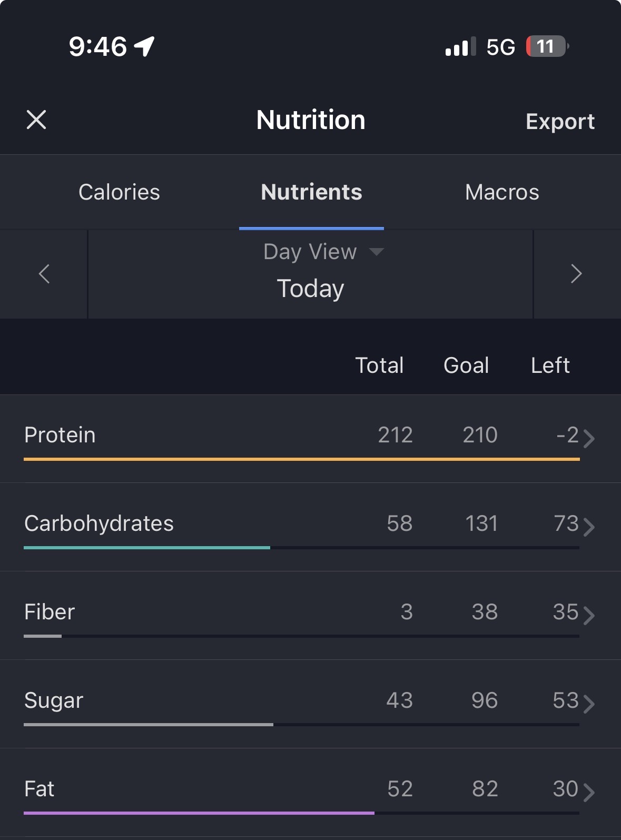The image size is (621, 840).
Task: Open Sugar details via its chevron
Action: click(x=589, y=704)
